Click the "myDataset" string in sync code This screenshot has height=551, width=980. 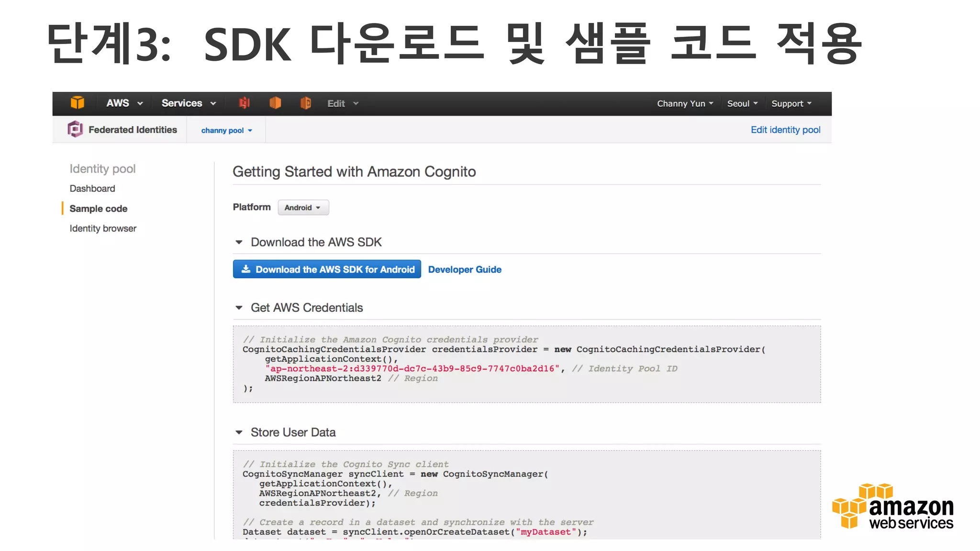point(546,532)
